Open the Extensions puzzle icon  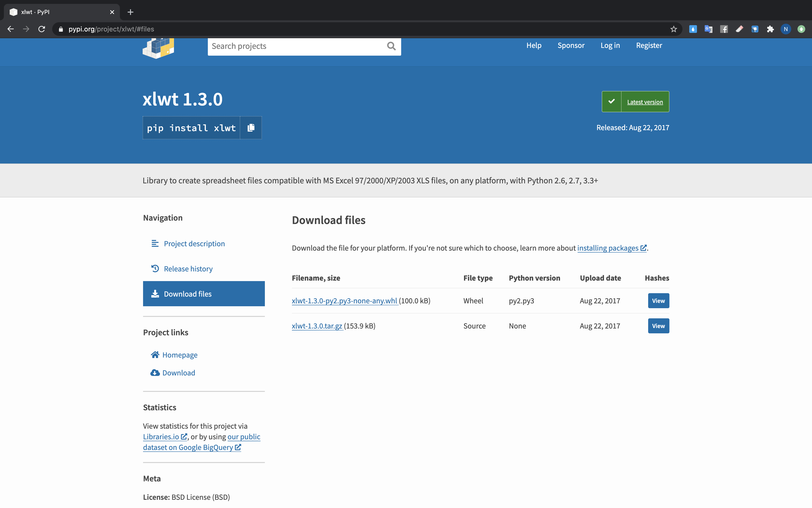[x=770, y=29]
